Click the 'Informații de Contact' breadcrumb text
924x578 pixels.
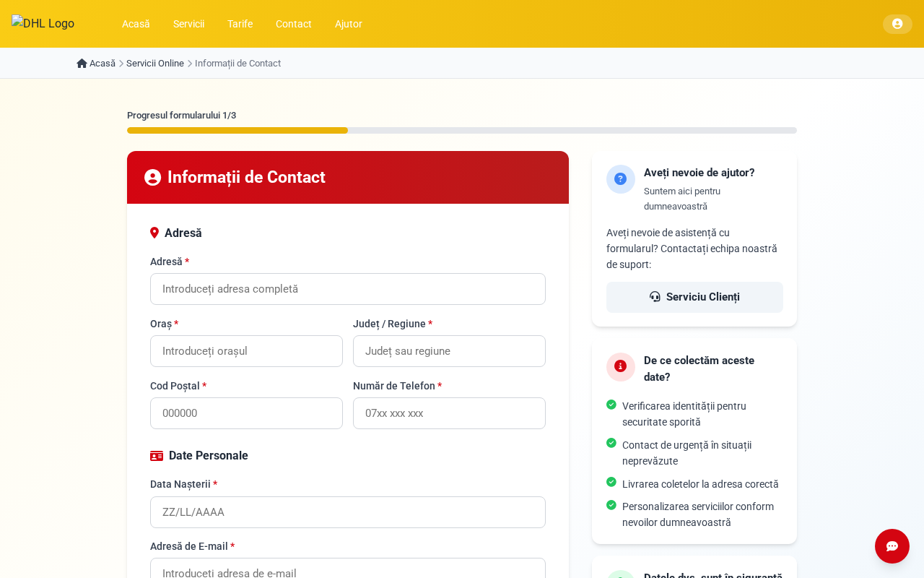(237, 64)
